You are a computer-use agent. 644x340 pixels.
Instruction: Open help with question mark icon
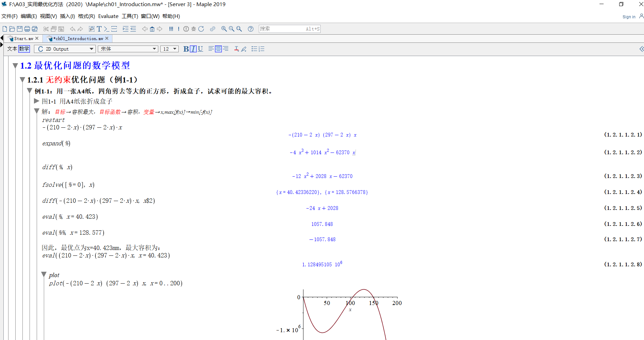coord(251,29)
